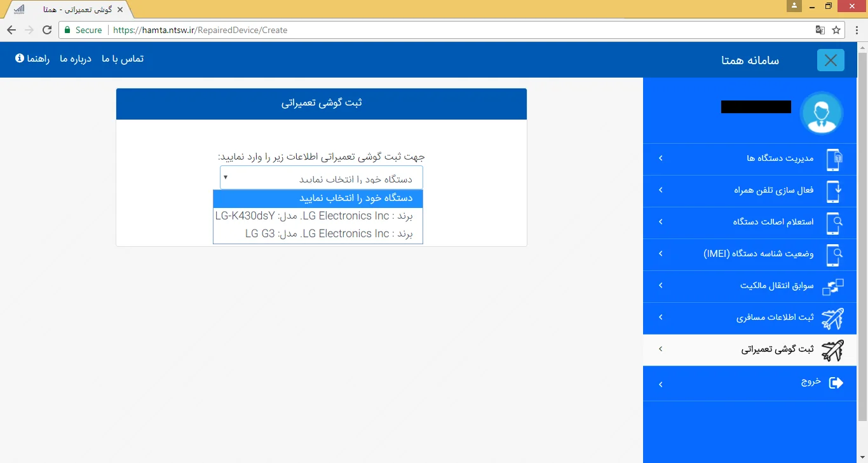868x463 pixels.
Task: Click the device management smartphone icon
Action: pyautogui.click(x=834, y=159)
